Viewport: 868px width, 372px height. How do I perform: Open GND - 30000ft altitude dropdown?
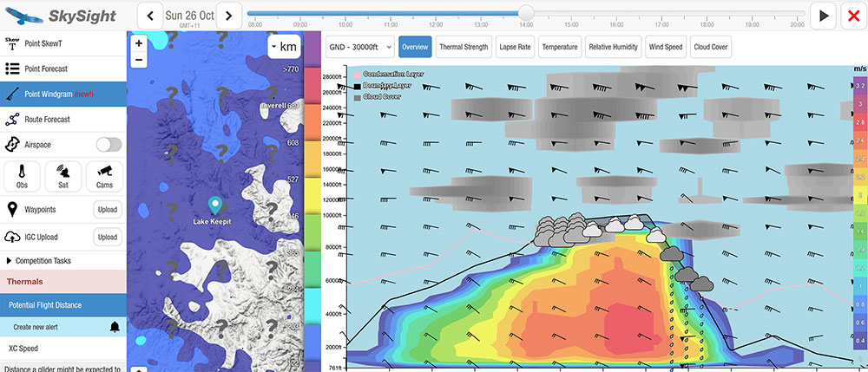(359, 47)
